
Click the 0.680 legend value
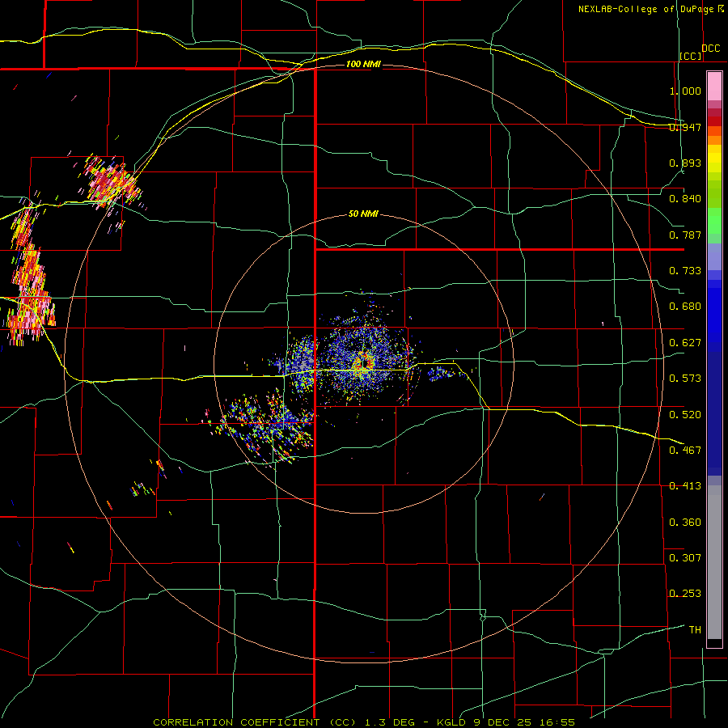685,307
